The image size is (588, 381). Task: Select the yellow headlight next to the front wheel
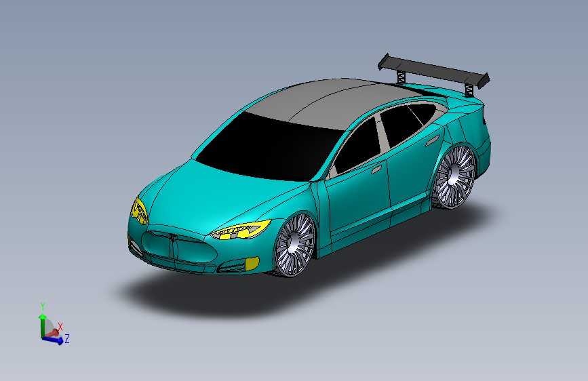241,230
